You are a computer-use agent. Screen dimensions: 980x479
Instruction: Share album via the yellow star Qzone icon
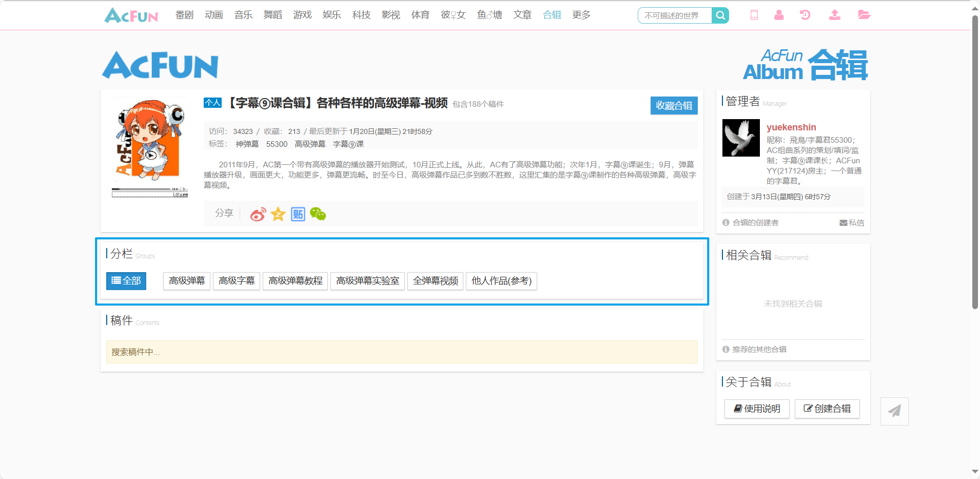coord(278,214)
